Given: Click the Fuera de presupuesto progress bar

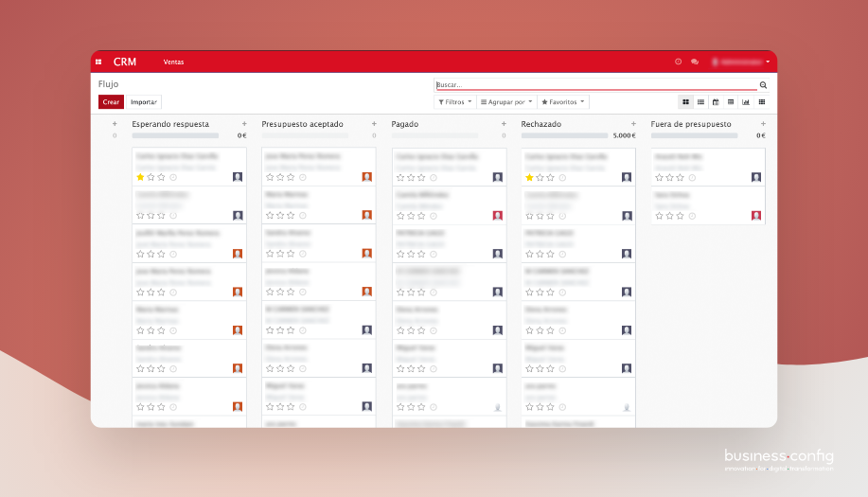Looking at the screenshot, I should (694, 135).
